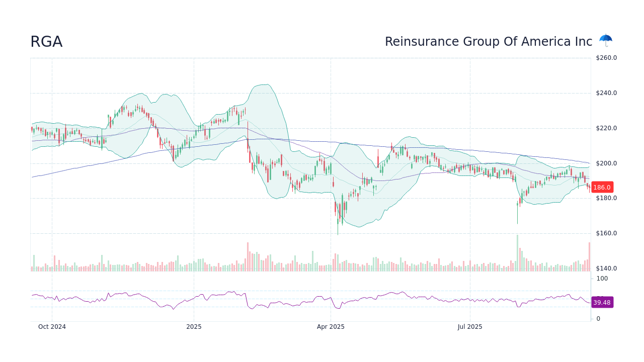The height and width of the screenshot is (362, 644).
Task: Open Reinsurance Group Of America Inc details
Action: [x=488, y=42]
